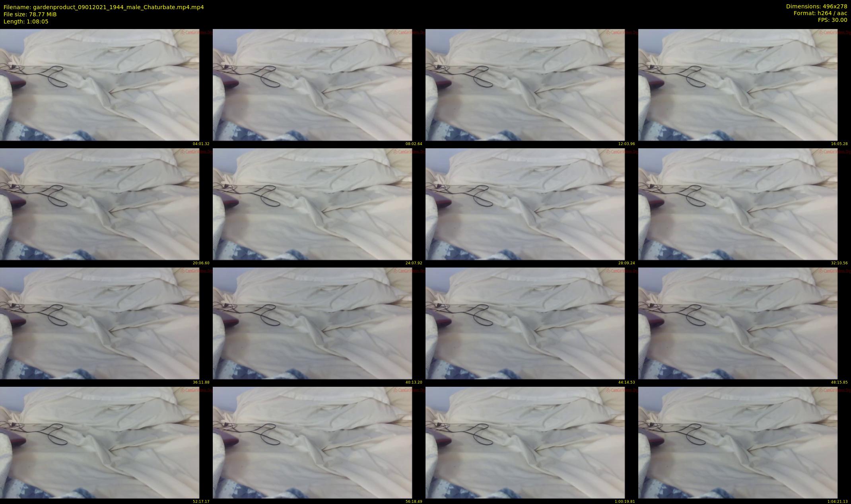Click the Dimensions 496x278 label
This screenshot has width=851, height=504.
816,6
